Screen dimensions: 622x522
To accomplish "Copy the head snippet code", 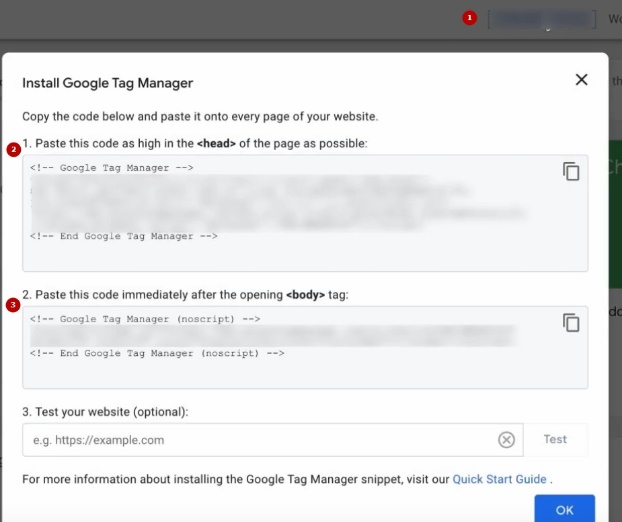I will [x=571, y=171].
